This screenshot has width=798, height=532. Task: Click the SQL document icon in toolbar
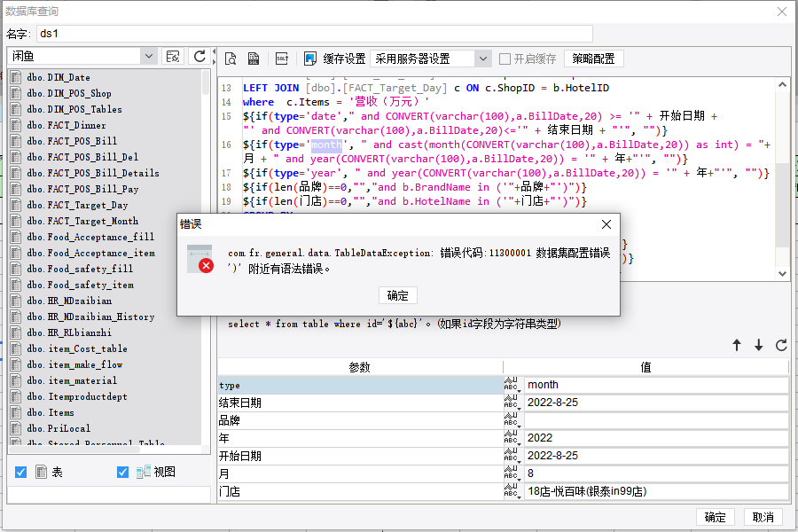254,59
